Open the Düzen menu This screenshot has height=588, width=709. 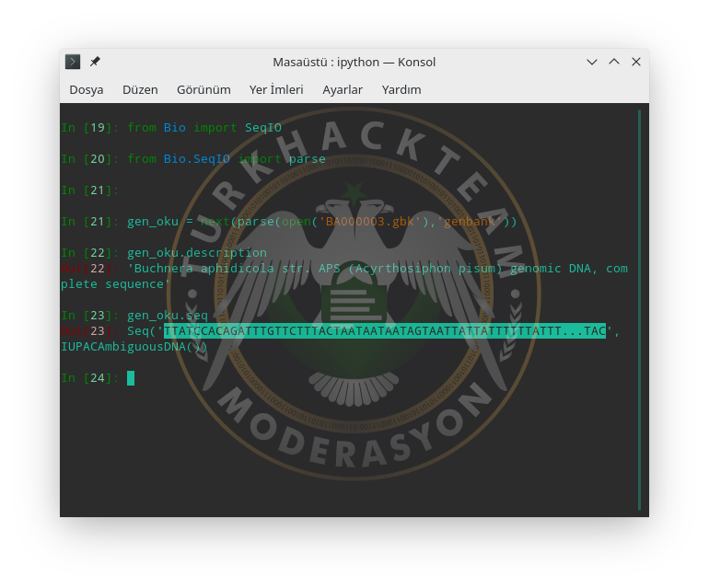pos(140,89)
